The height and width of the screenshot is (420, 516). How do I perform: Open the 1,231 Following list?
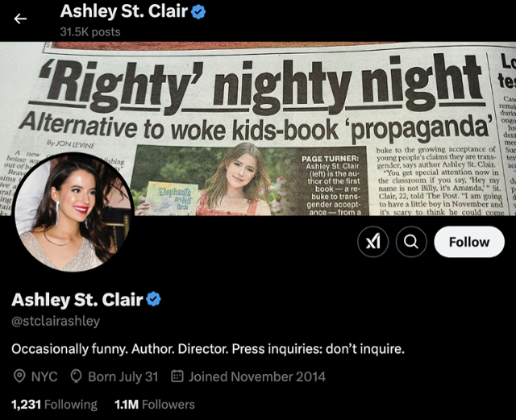[54, 405]
